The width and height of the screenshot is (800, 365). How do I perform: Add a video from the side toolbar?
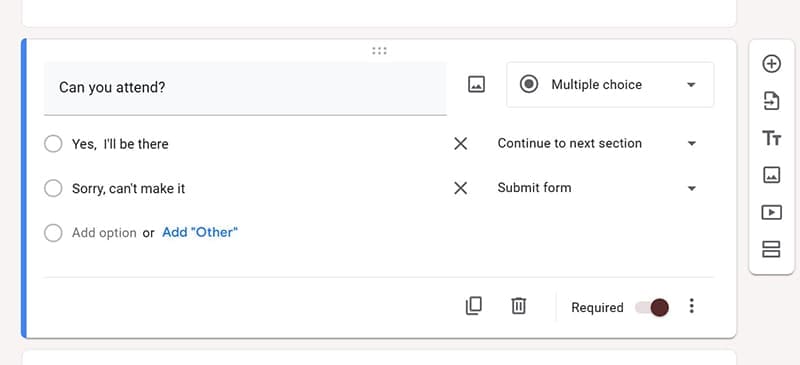771,212
